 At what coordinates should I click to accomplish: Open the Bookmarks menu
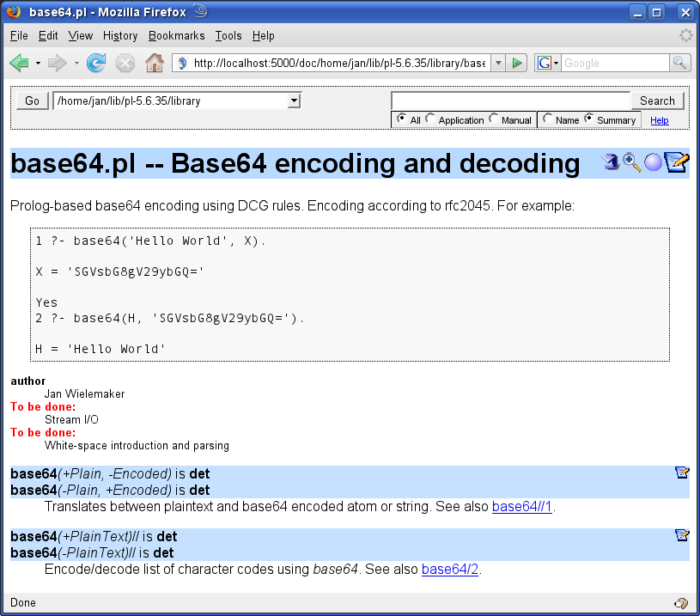click(176, 36)
